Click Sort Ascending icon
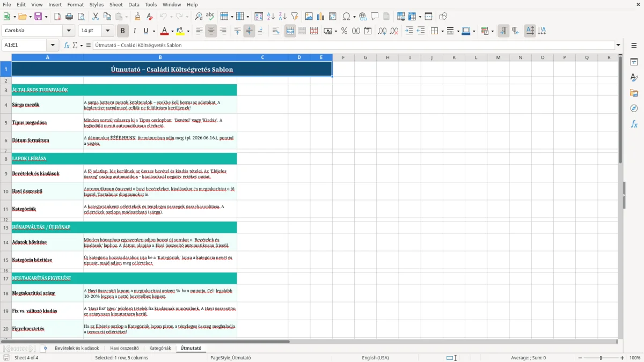This screenshot has height=362, width=644. pyautogui.click(x=271, y=17)
